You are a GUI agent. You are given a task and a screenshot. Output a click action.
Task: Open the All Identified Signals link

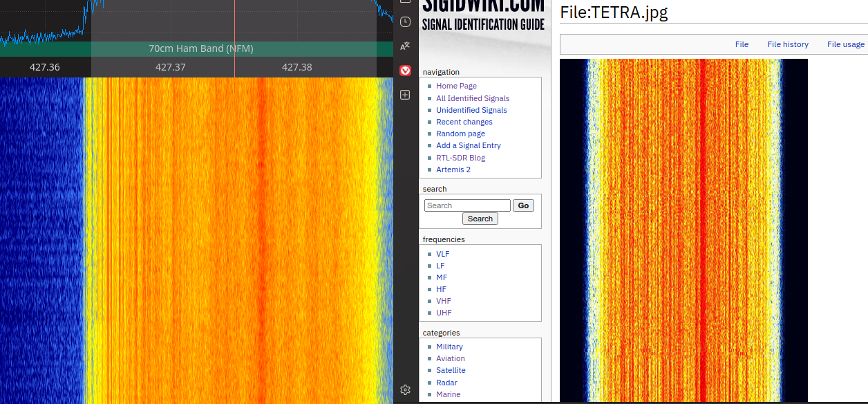point(472,98)
